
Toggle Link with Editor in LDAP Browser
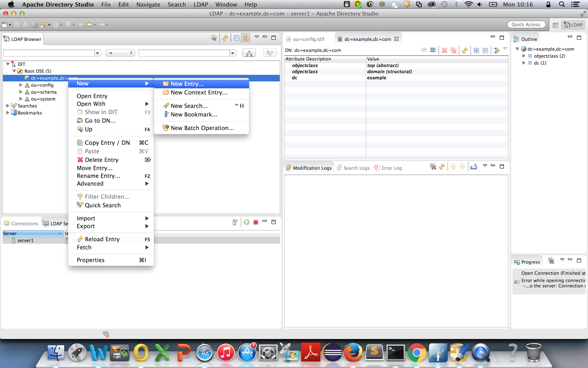[x=245, y=38]
